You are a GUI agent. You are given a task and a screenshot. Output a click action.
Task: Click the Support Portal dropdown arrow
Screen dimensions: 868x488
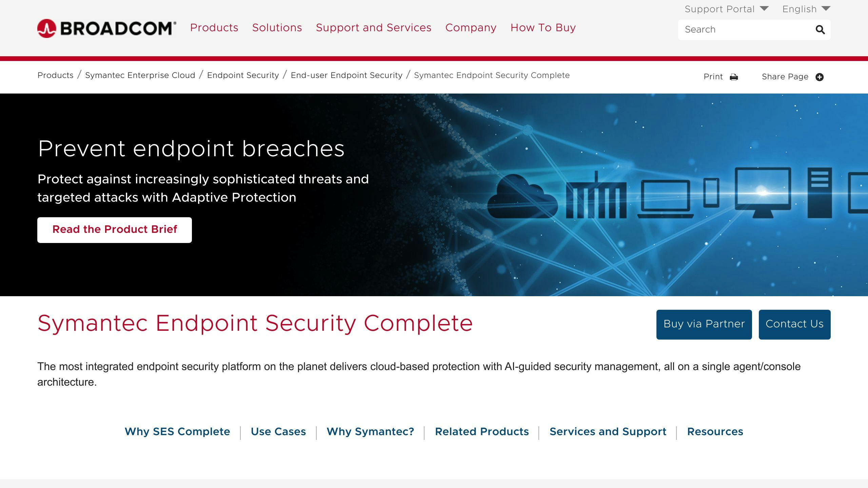(x=764, y=8)
